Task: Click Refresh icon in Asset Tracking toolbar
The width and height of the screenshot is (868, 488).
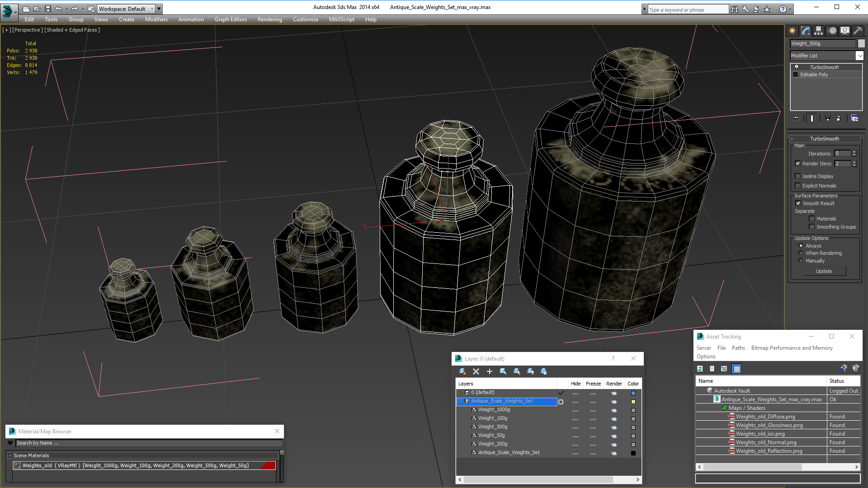Action: coord(700,369)
